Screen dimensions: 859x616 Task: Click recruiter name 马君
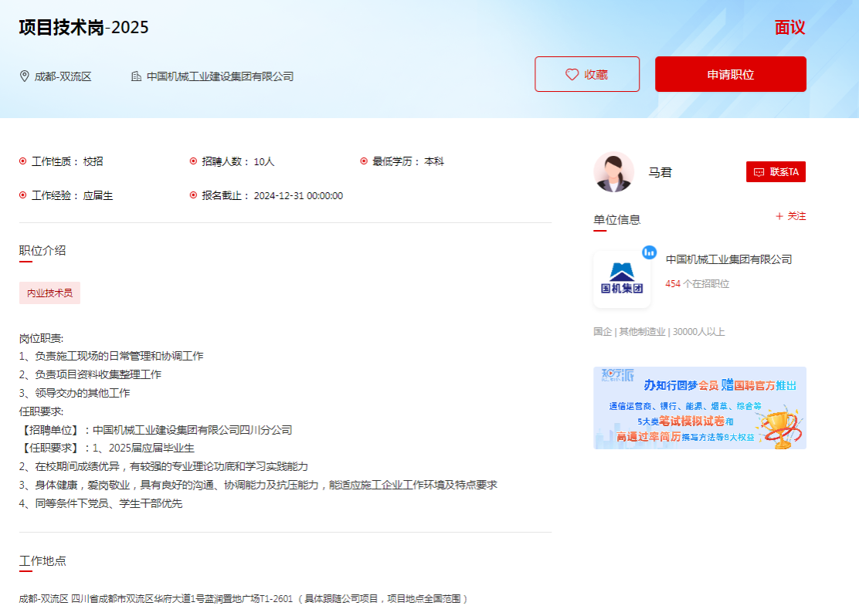tap(660, 172)
